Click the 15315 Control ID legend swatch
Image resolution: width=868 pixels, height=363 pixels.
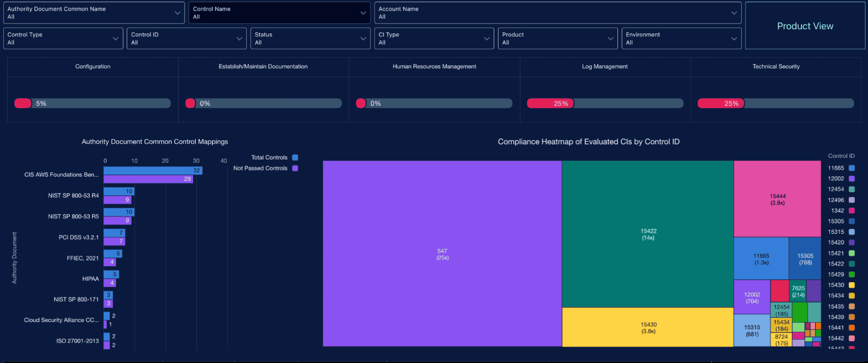[x=852, y=232]
